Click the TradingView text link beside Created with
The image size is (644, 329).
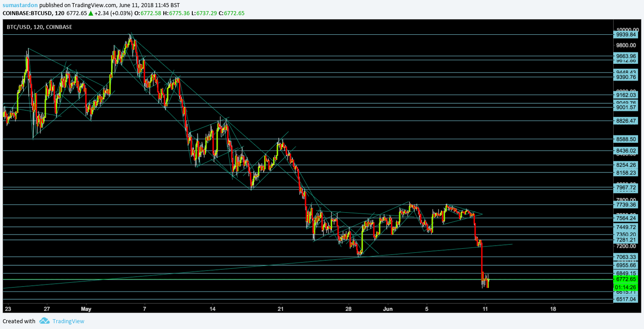point(68,321)
